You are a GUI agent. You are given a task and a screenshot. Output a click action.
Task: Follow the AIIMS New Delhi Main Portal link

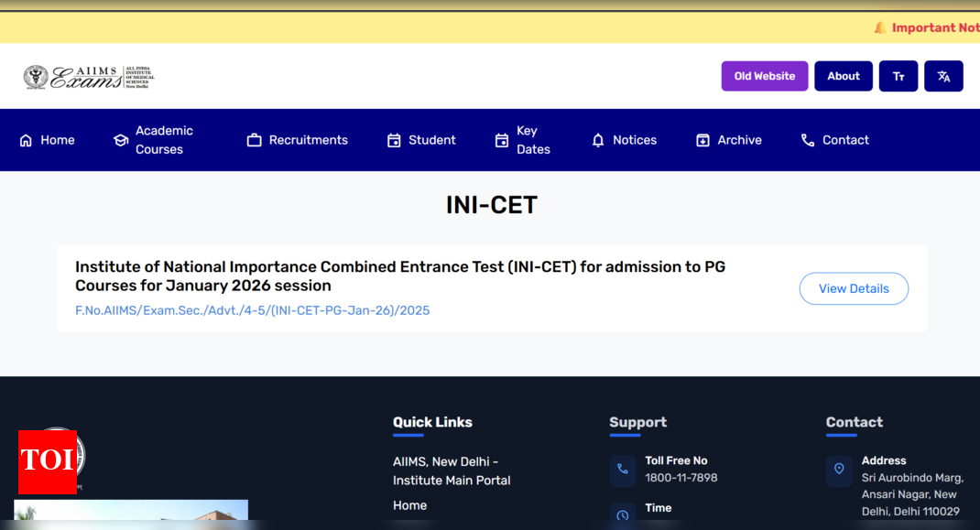tap(452, 471)
